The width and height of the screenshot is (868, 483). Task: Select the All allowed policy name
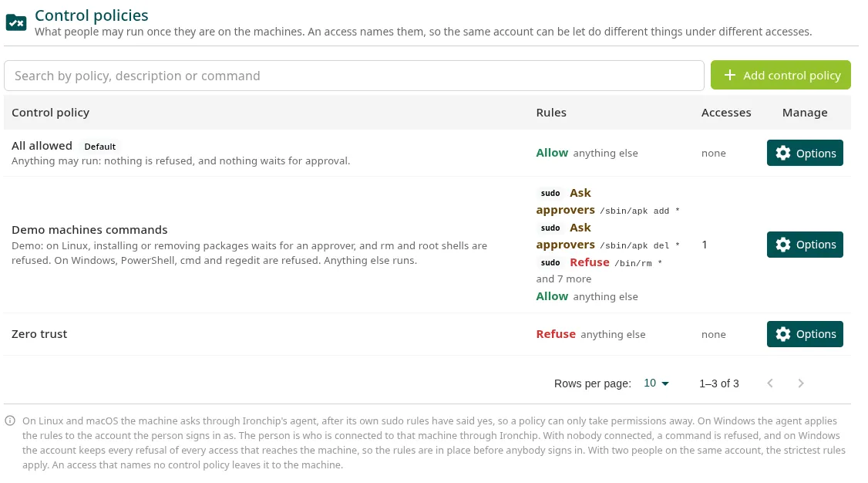point(42,146)
